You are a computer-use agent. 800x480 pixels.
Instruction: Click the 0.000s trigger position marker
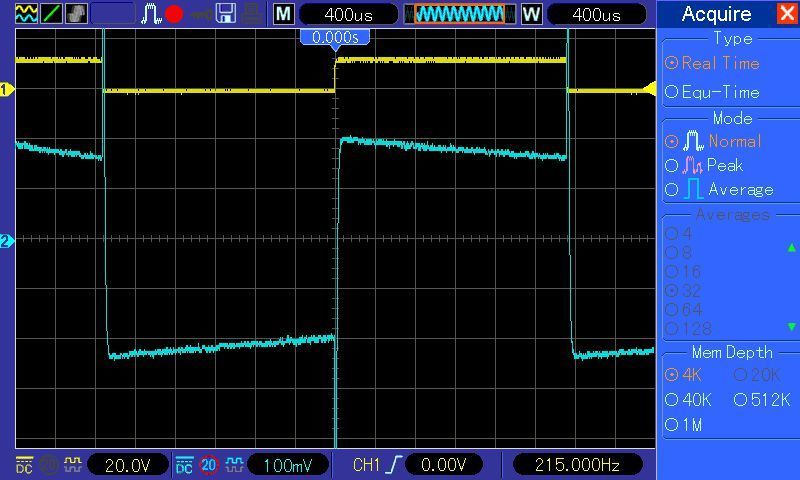tap(335, 38)
